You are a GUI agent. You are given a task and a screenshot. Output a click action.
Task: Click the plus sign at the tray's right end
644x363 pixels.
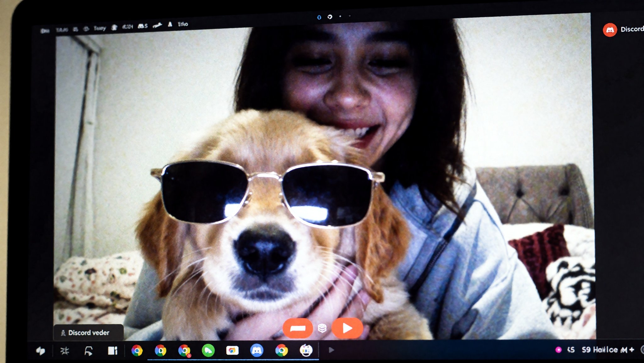[x=631, y=349]
